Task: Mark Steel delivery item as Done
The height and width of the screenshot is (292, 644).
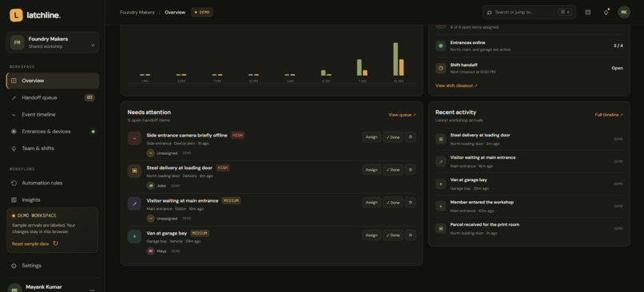Action: click(x=393, y=170)
